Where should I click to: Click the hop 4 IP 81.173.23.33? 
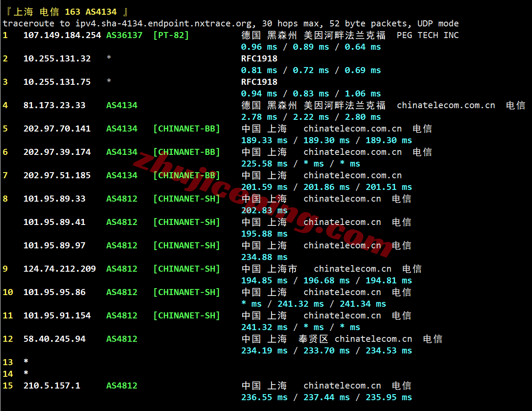(54, 105)
